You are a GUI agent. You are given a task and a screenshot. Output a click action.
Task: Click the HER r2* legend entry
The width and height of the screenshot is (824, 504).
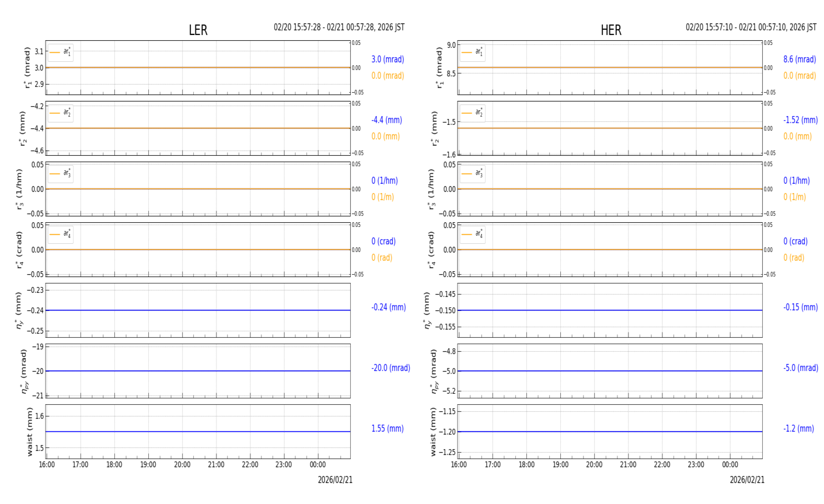coord(472,113)
